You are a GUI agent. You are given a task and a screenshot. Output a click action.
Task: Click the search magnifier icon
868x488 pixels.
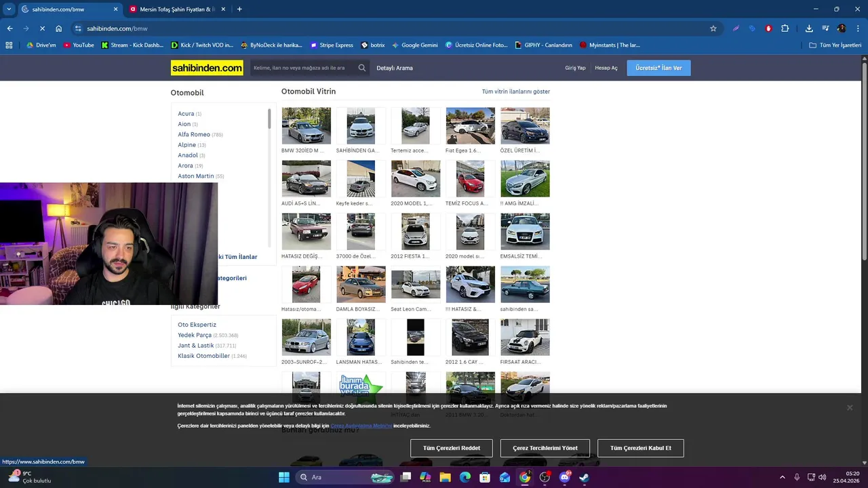tap(362, 68)
